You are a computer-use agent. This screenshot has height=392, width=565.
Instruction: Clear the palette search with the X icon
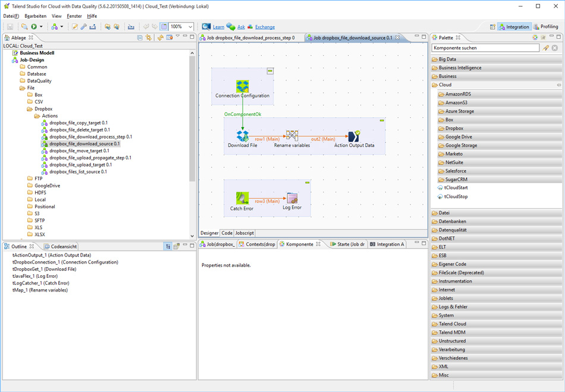[x=555, y=48]
